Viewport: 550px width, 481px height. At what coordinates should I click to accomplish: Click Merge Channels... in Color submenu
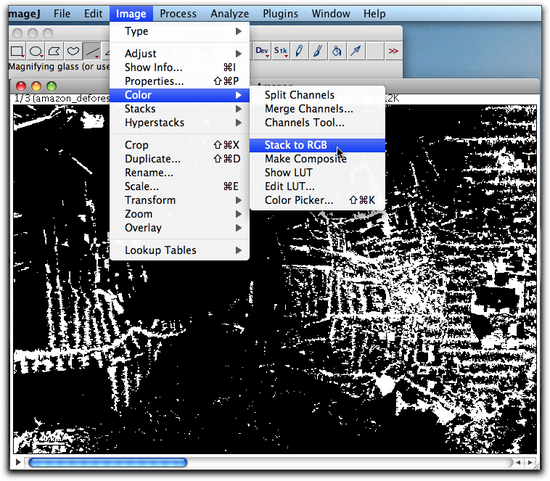(x=317, y=109)
